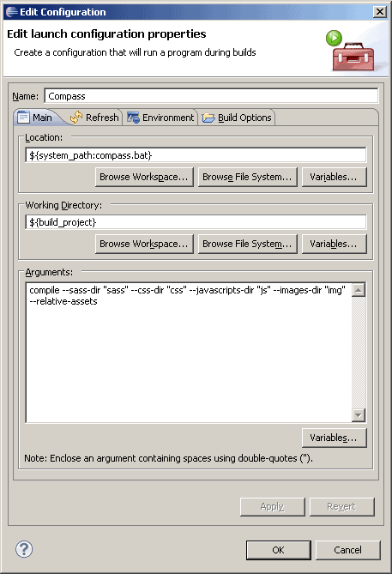392x574 pixels.
Task: Confirm the dialog with OK
Action: (x=279, y=550)
